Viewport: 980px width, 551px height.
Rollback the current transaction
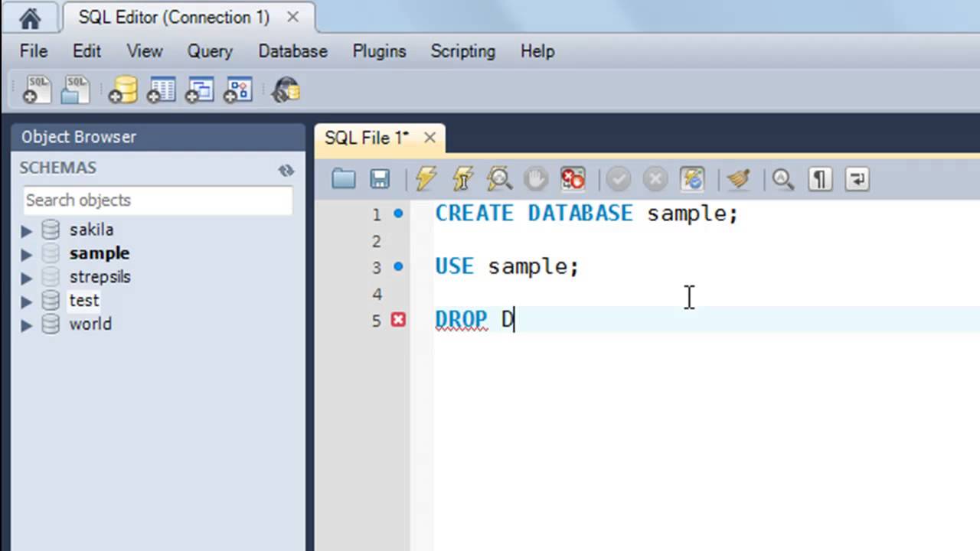(x=655, y=179)
